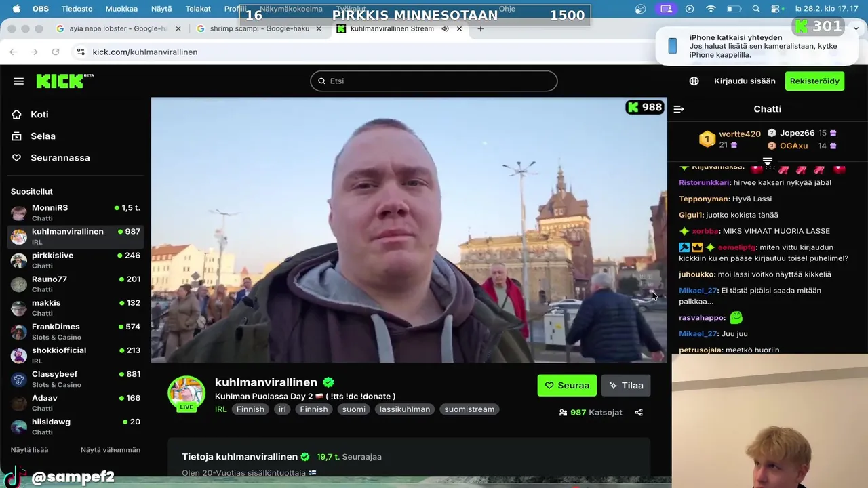
Task: Click the lassikuhlman tag
Action: 404,409
